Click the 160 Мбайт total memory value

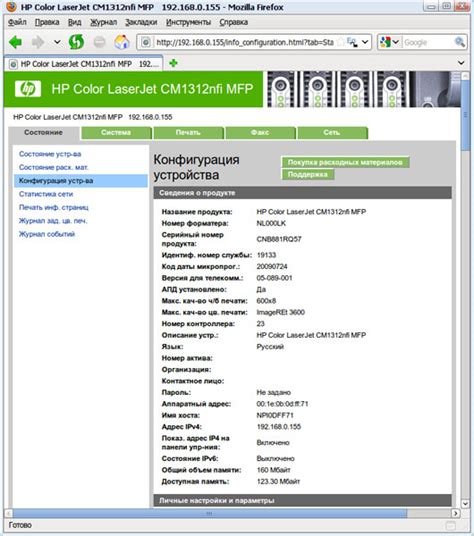(x=273, y=470)
